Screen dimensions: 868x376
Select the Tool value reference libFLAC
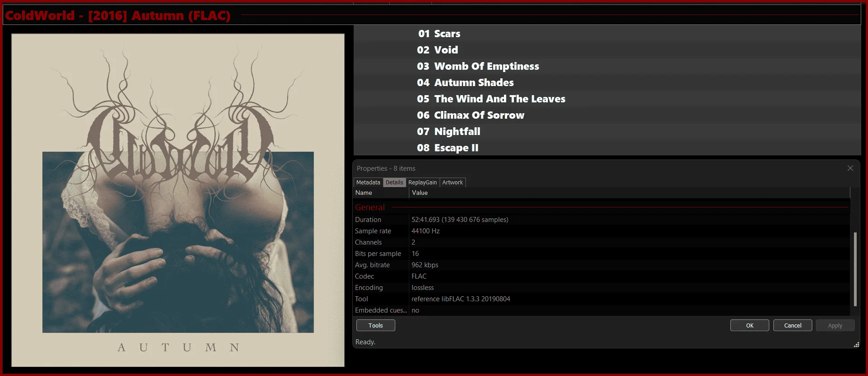click(x=460, y=299)
